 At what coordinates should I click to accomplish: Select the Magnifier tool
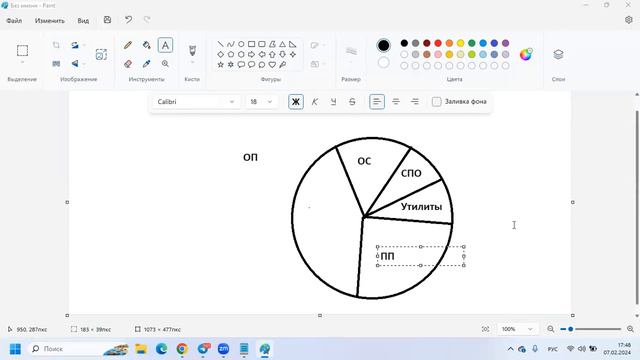pyautogui.click(x=165, y=64)
